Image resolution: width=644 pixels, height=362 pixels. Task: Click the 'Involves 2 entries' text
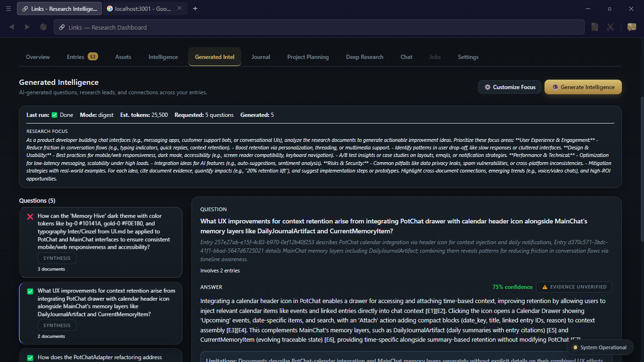coord(220,271)
